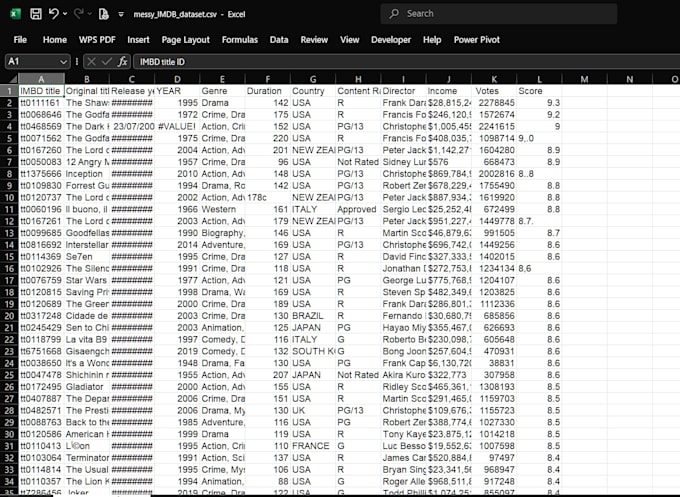Screen dimensions: 680x497
Task: Switch to the Insert tab
Action: coord(138,40)
